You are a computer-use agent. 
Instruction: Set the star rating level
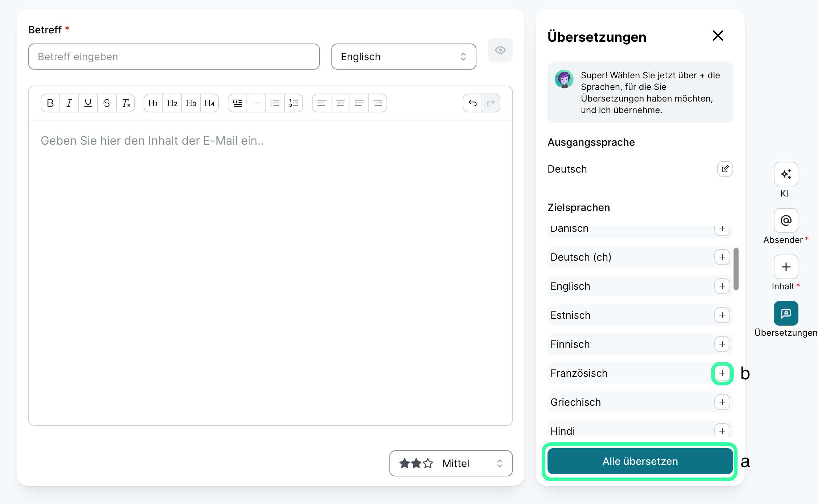point(416,463)
